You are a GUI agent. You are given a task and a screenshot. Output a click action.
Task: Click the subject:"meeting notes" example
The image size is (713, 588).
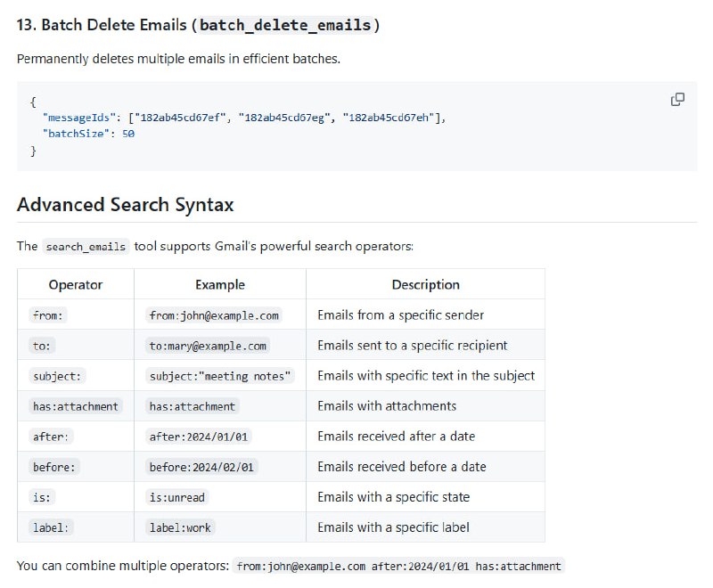pos(220,376)
